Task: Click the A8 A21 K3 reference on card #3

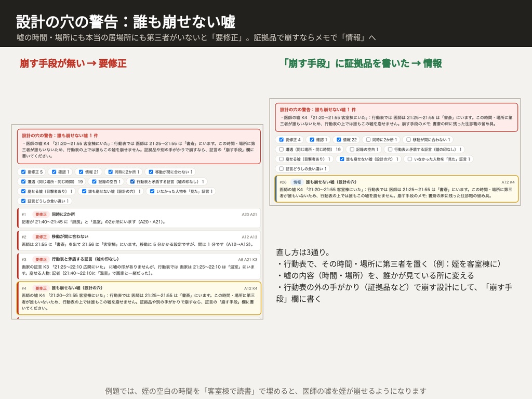Action: click(248, 260)
